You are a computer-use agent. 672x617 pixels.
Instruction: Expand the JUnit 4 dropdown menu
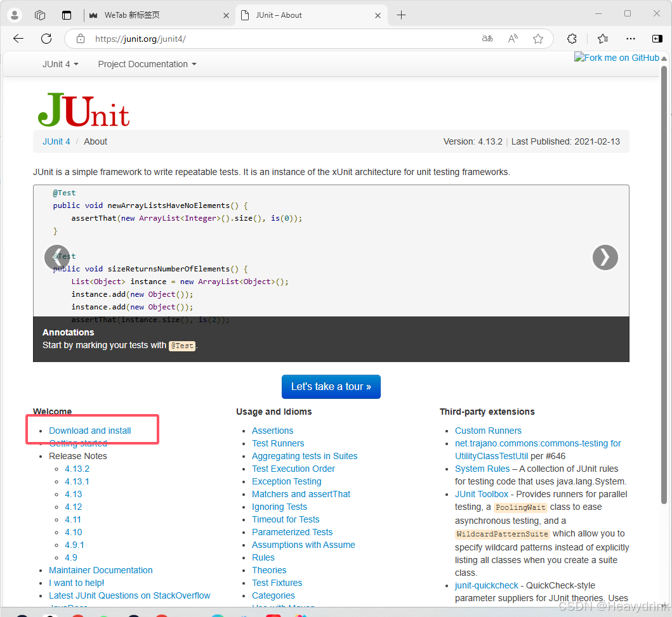point(60,64)
